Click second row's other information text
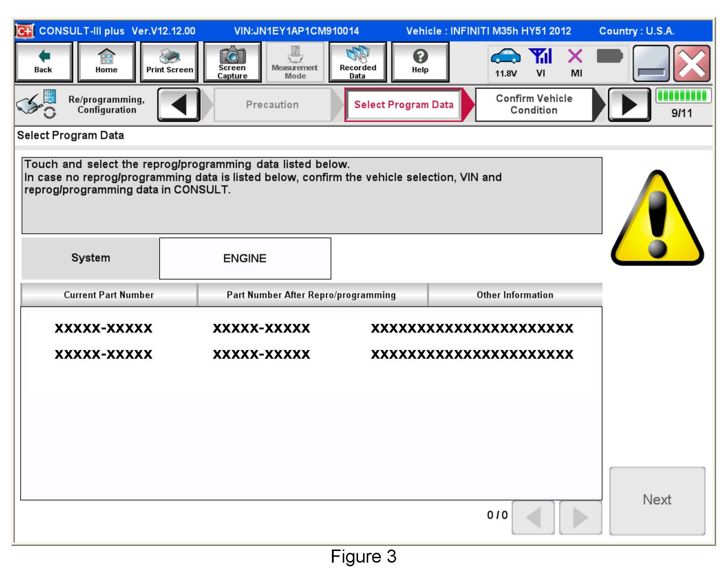The height and width of the screenshot is (588, 728). click(x=472, y=354)
